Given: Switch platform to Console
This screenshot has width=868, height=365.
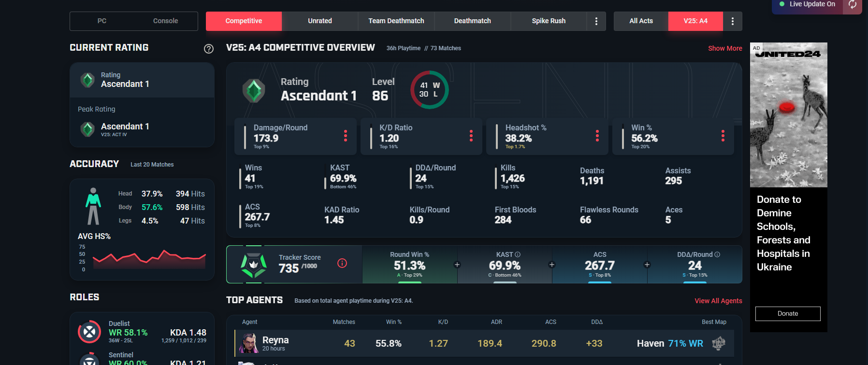Looking at the screenshot, I should coord(166,21).
